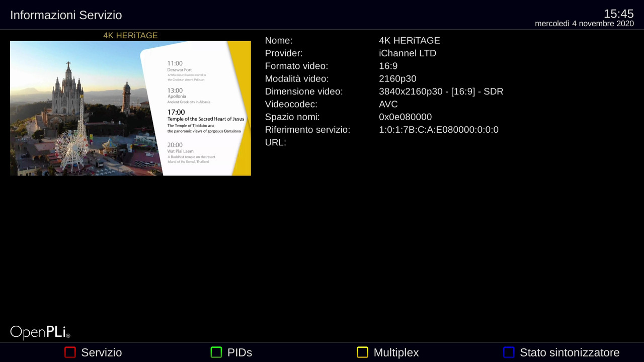Viewport: 644px width, 362px height.
Task: Select the Formato video value 16:9
Action: (388, 66)
